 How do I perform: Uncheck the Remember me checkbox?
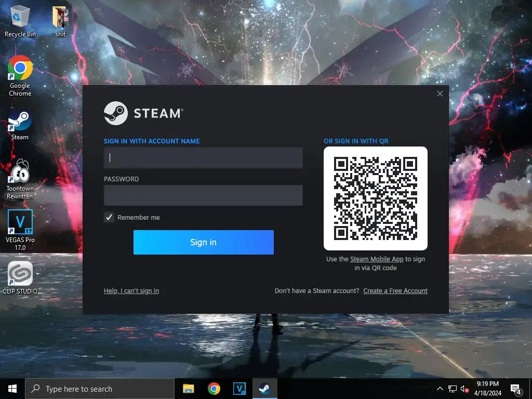pyautogui.click(x=109, y=218)
